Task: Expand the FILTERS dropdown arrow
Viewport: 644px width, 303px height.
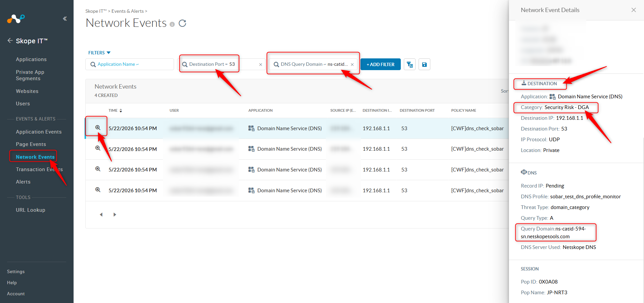Action: pos(109,53)
